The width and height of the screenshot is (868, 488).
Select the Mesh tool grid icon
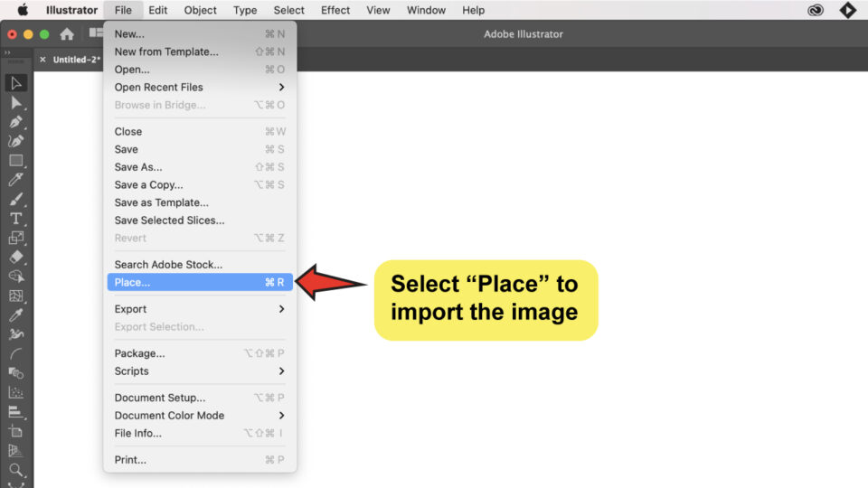(x=15, y=296)
